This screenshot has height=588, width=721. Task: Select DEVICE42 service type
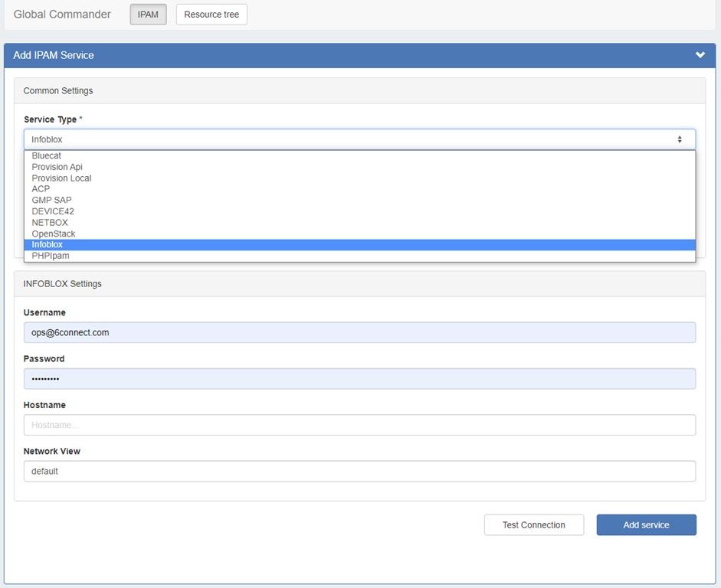click(x=53, y=211)
